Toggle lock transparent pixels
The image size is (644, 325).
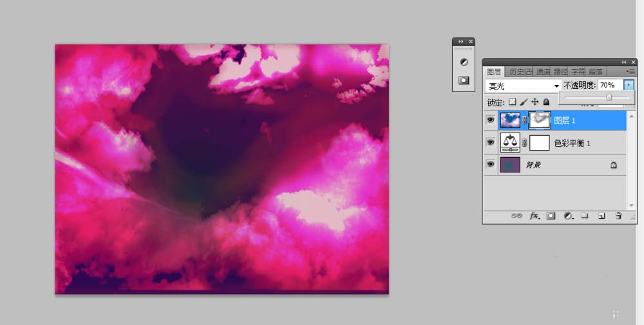(512, 102)
